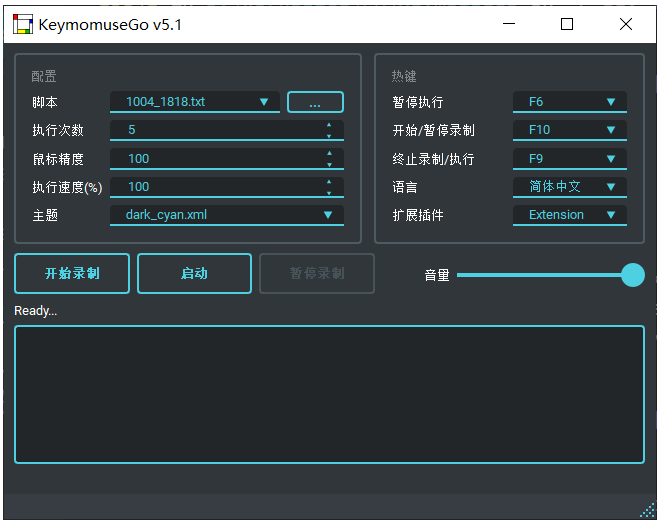Decrease mouse precision with the down arrow
The height and width of the screenshot is (522, 668).
(x=329, y=164)
